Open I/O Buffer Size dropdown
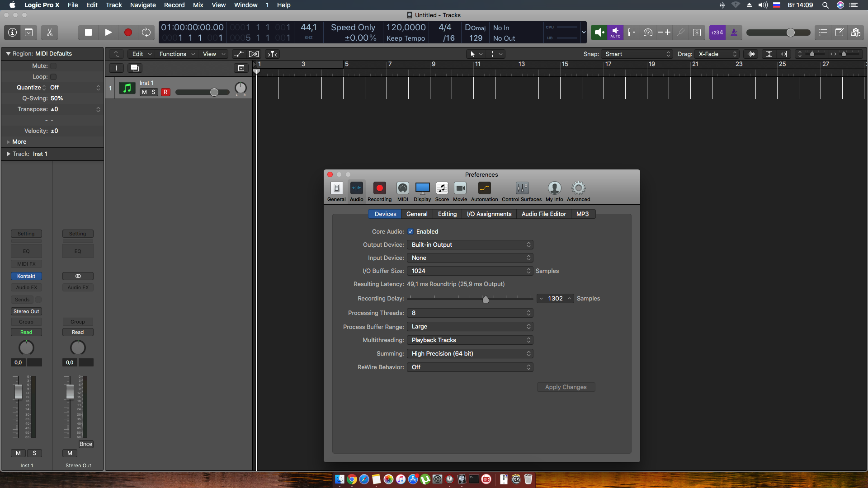Viewport: 868px width, 488px height. click(470, 271)
